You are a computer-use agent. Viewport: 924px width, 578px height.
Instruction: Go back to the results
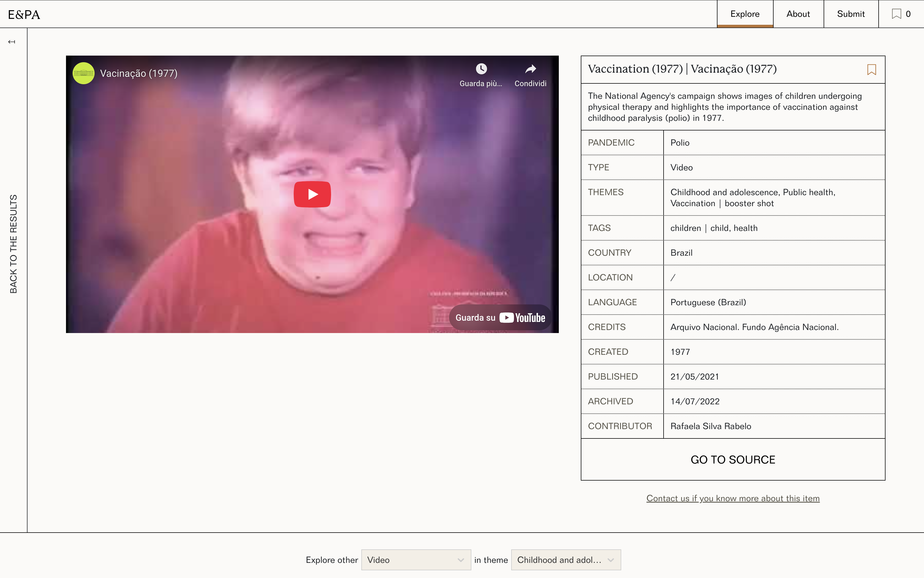click(x=13, y=244)
